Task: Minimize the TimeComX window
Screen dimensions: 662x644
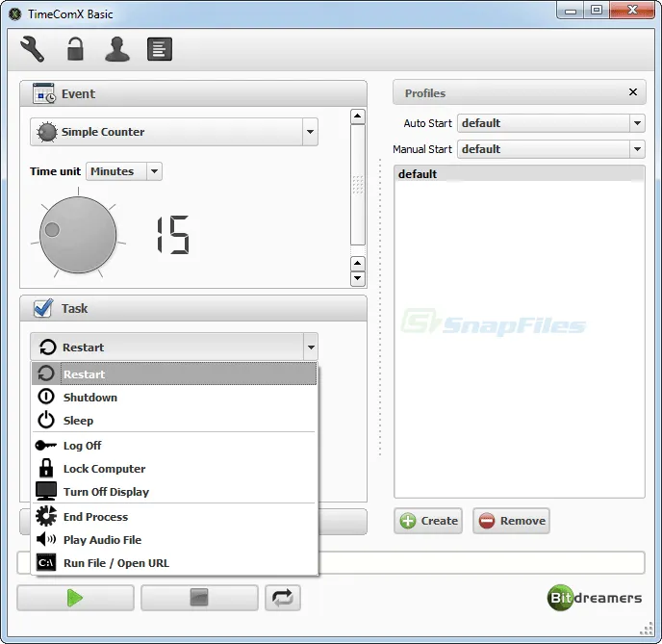Action: (571, 11)
